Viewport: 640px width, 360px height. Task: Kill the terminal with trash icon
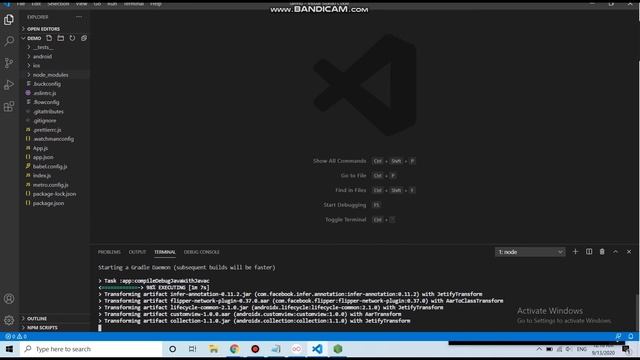602,252
